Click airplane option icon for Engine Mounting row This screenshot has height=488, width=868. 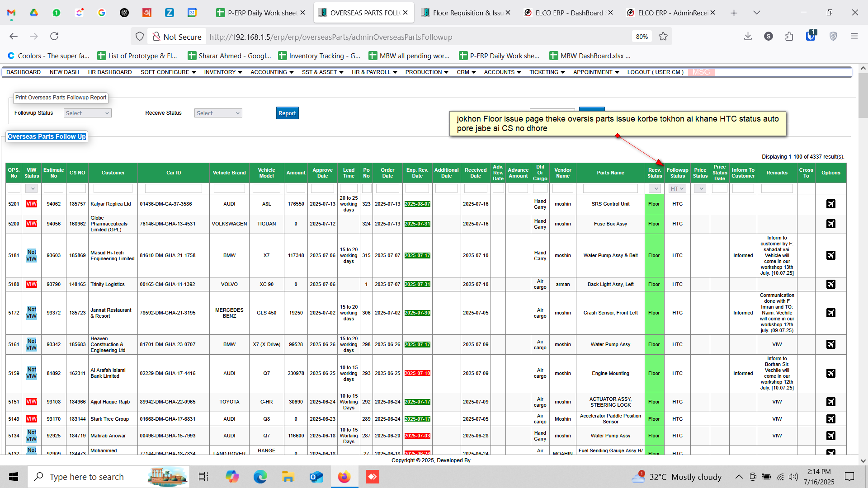[x=830, y=373]
